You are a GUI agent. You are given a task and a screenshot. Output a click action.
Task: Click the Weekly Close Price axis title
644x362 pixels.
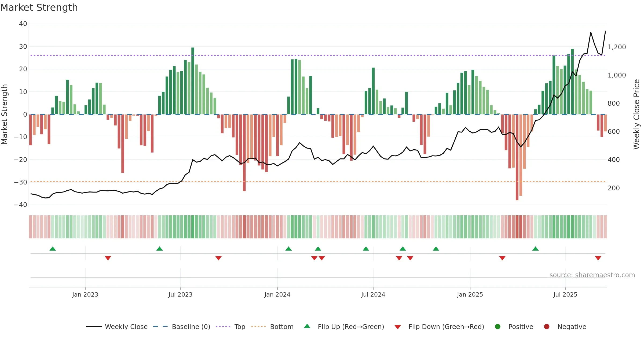tap(636, 114)
